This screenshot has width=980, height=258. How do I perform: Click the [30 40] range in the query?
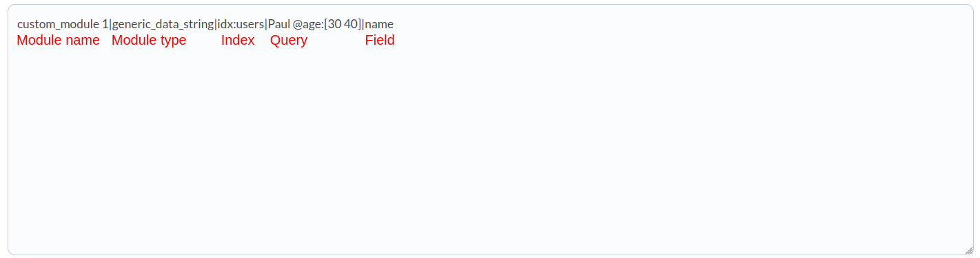click(343, 24)
